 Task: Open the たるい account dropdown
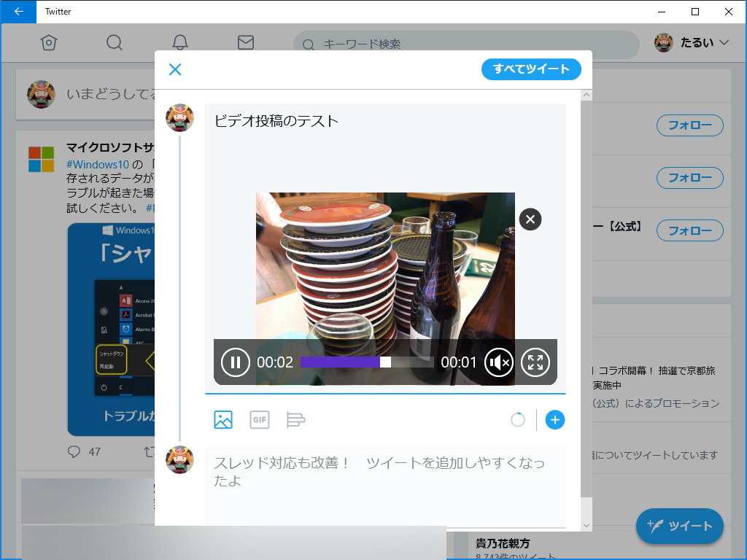tap(692, 43)
